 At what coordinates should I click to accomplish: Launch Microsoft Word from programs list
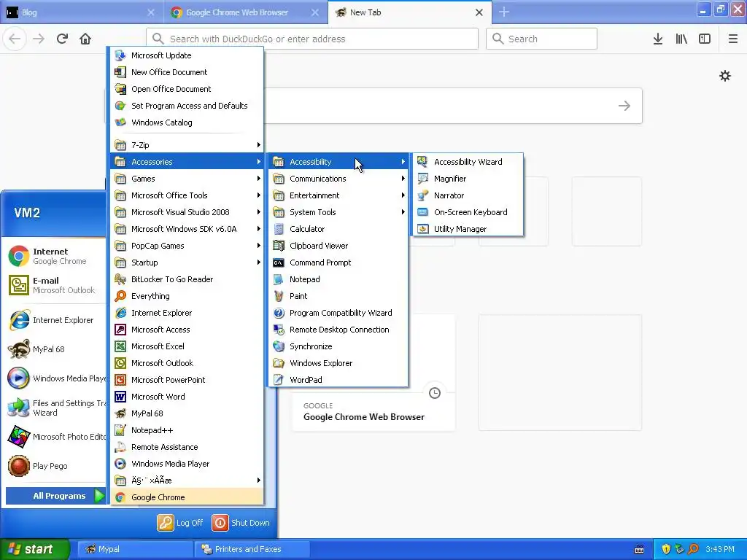click(x=187, y=396)
